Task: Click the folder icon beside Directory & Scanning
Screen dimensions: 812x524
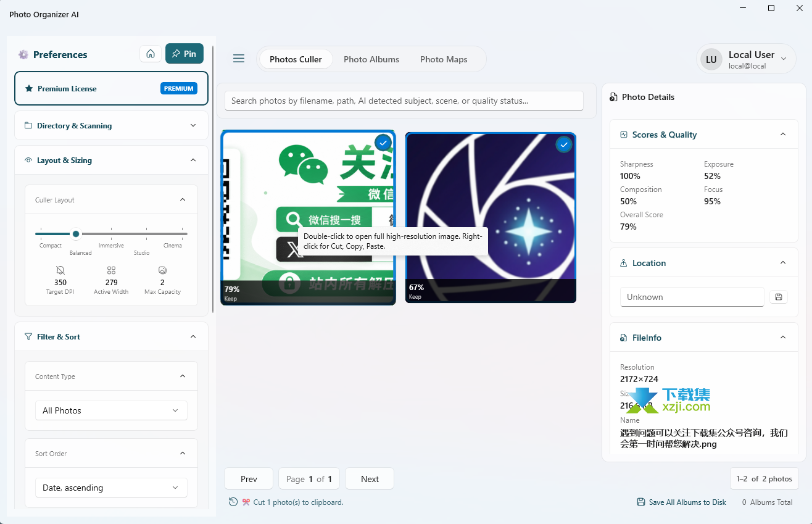Action: point(28,126)
